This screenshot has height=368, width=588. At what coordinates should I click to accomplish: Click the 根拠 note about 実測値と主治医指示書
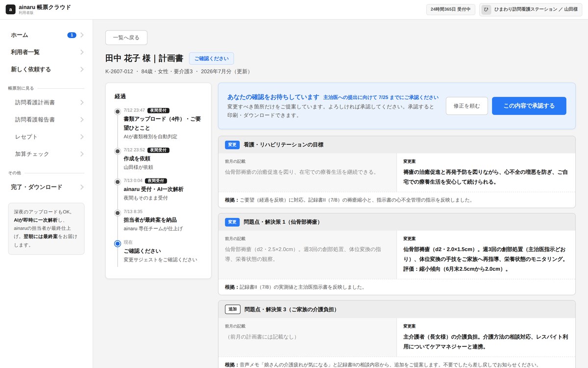[x=295, y=287]
